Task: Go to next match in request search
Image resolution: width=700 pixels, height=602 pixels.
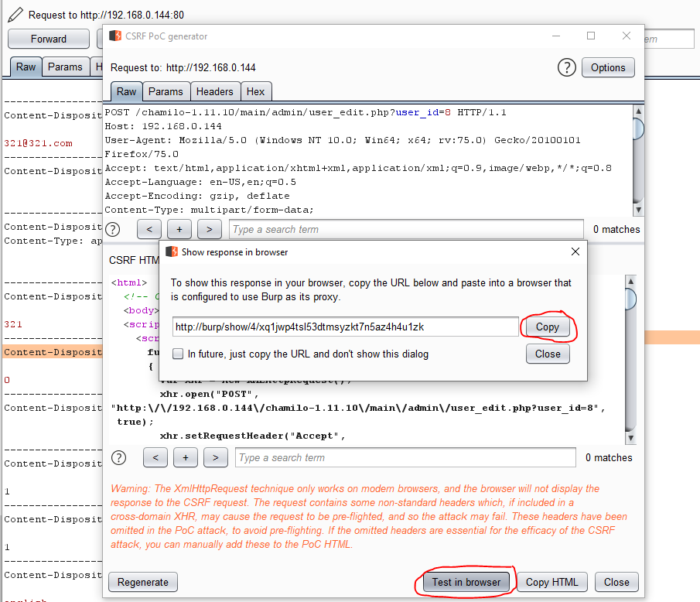Action: 210,230
